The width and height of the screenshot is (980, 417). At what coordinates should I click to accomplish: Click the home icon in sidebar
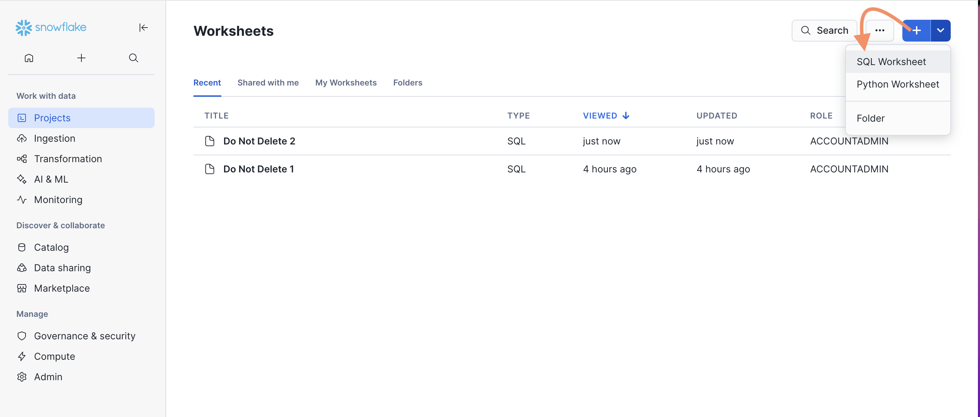click(x=29, y=58)
